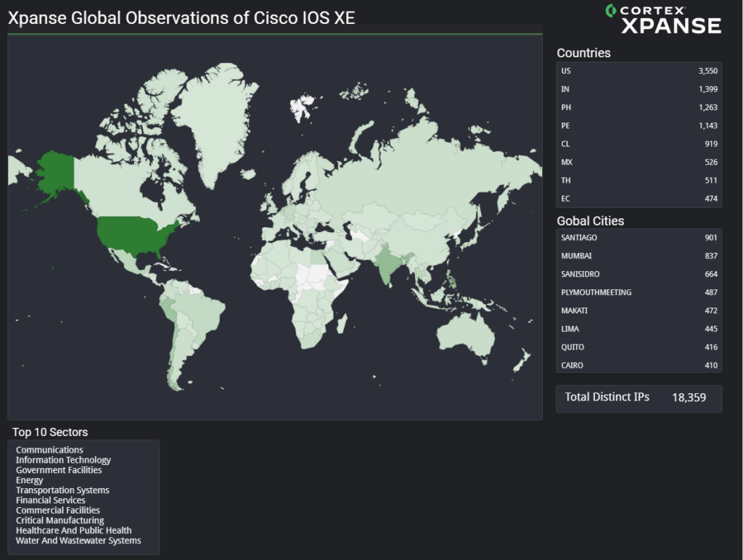Click Water And Wastewater Systems sector
Image resolution: width=743 pixels, height=560 pixels.
click(x=78, y=540)
